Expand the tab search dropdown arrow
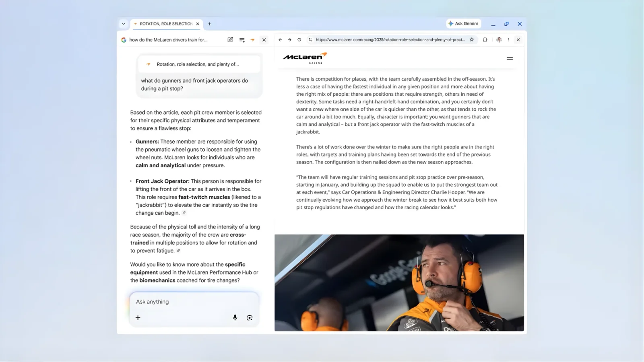 pos(124,24)
